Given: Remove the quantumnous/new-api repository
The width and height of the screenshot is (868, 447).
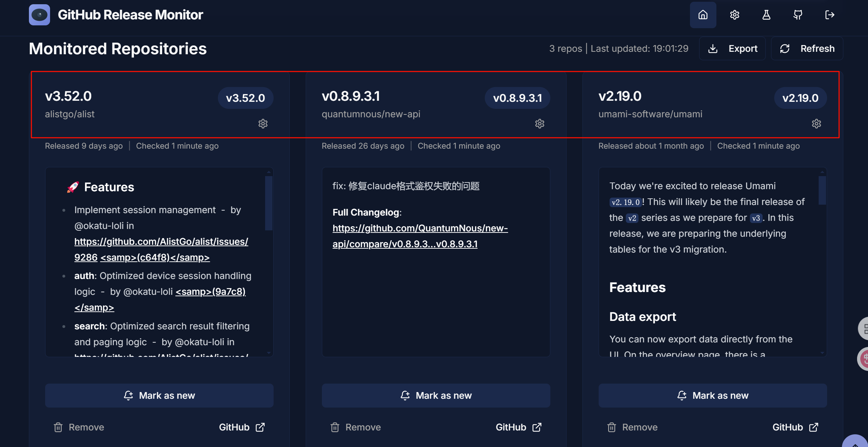Looking at the screenshot, I should click(356, 427).
